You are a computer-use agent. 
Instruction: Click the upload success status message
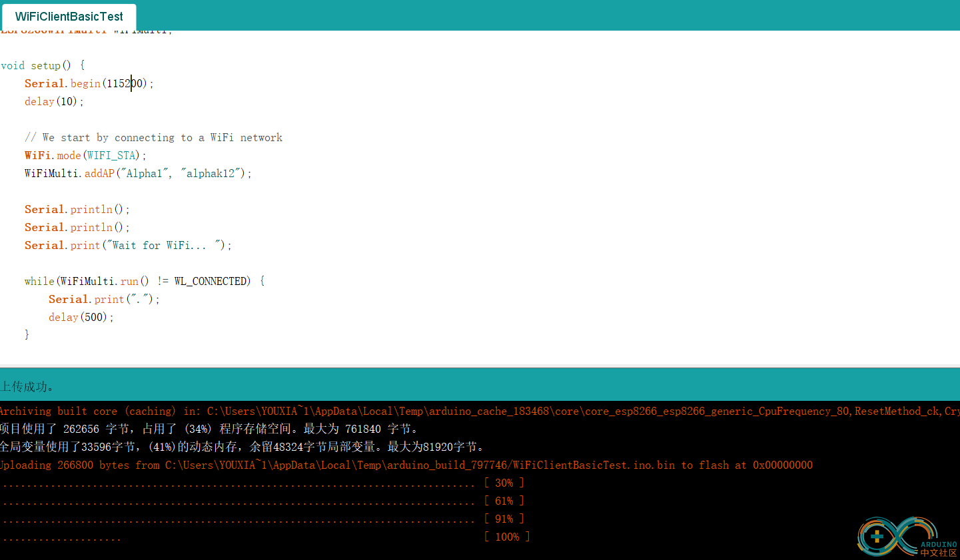[27, 386]
